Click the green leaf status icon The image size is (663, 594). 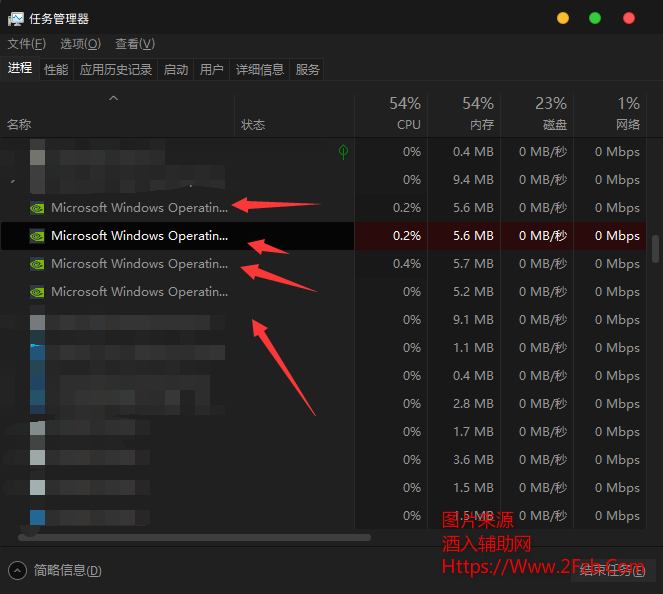point(343,151)
